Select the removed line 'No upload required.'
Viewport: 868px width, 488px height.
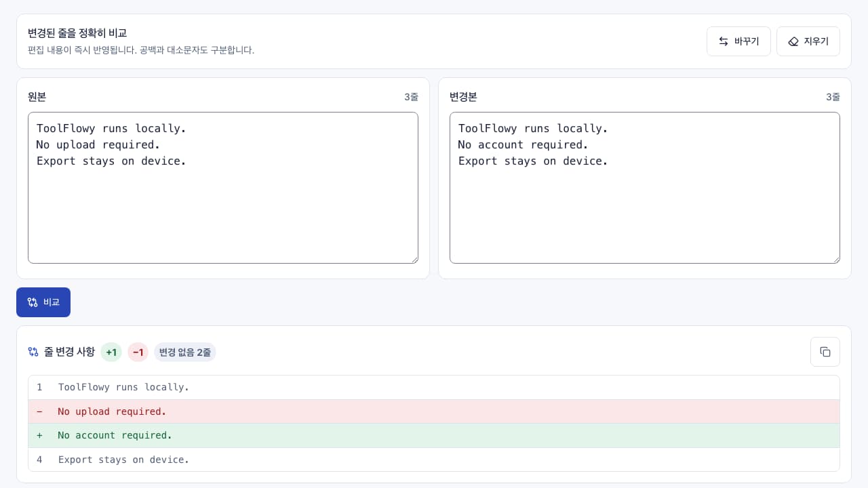[434, 411]
